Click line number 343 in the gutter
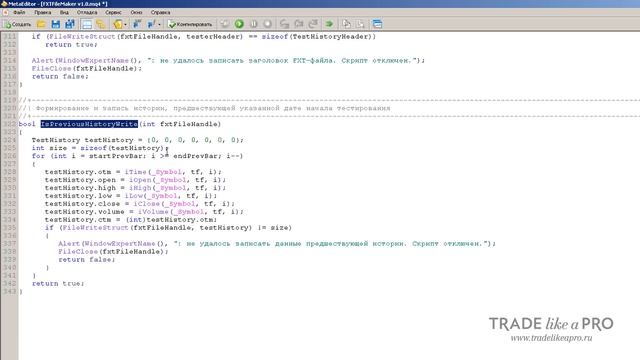This screenshot has width=640, height=360. click(x=9, y=291)
